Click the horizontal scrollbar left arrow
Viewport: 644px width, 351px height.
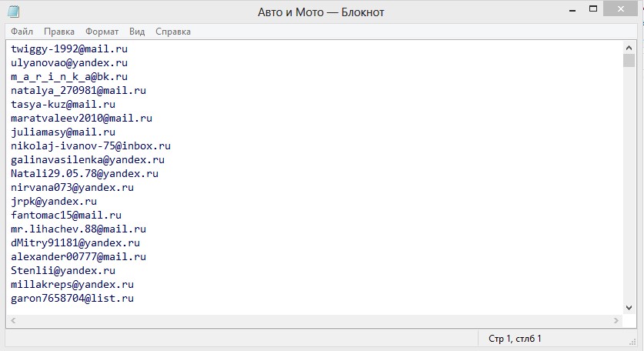(13, 320)
